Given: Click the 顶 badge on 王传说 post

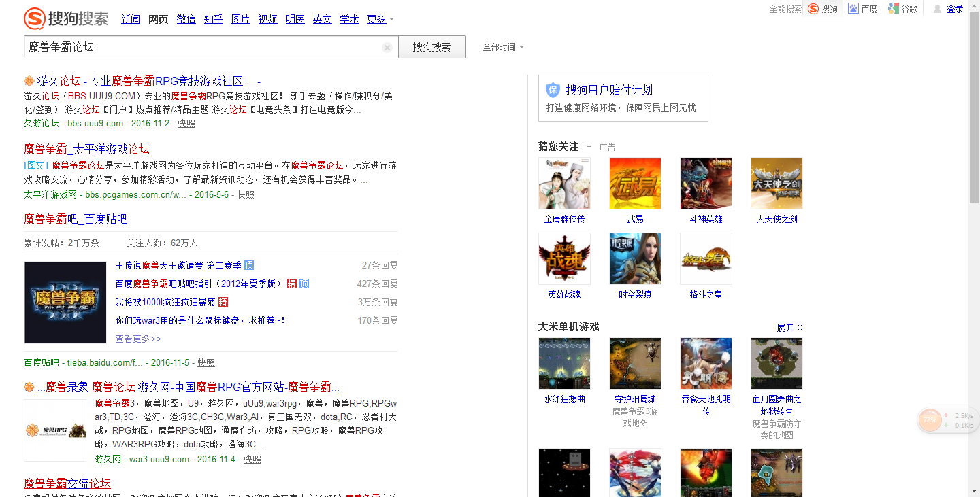Looking at the screenshot, I should [x=249, y=265].
